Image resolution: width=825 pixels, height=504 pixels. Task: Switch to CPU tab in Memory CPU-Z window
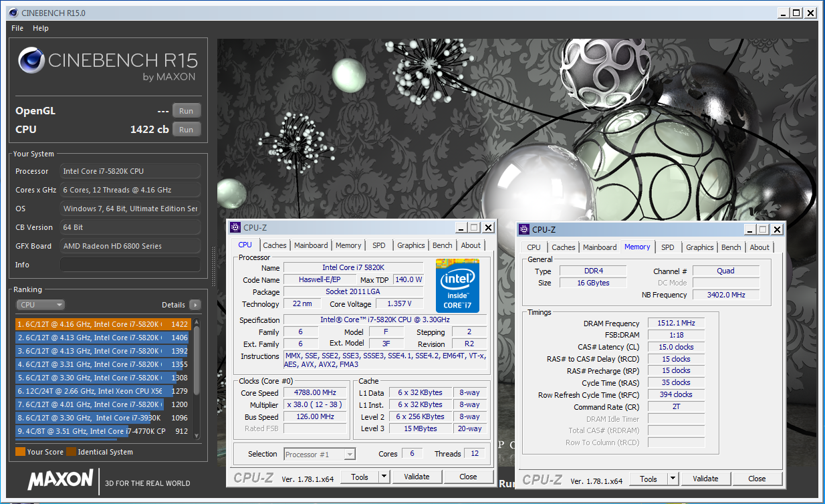coord(534,247)
